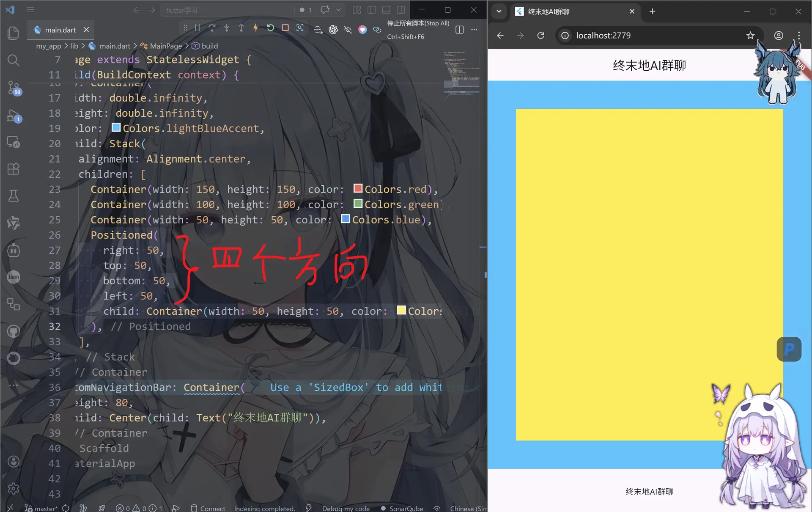
Task: Open the Explorer view in VS Code sidebar
Action: [14, 33]
